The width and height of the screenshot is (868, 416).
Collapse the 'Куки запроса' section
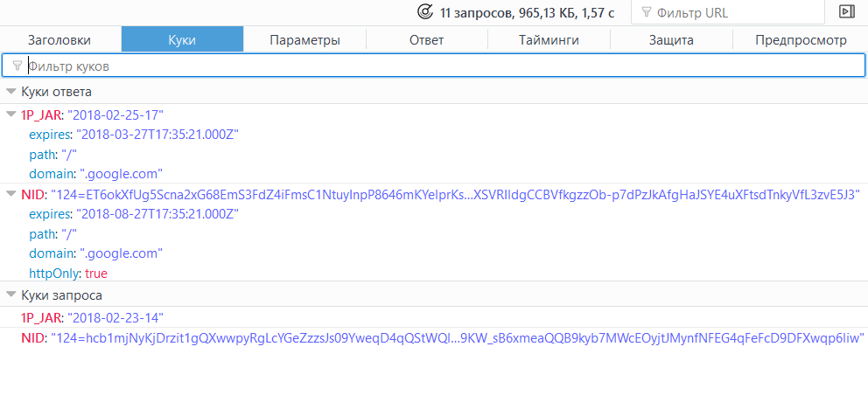point(10,295)
